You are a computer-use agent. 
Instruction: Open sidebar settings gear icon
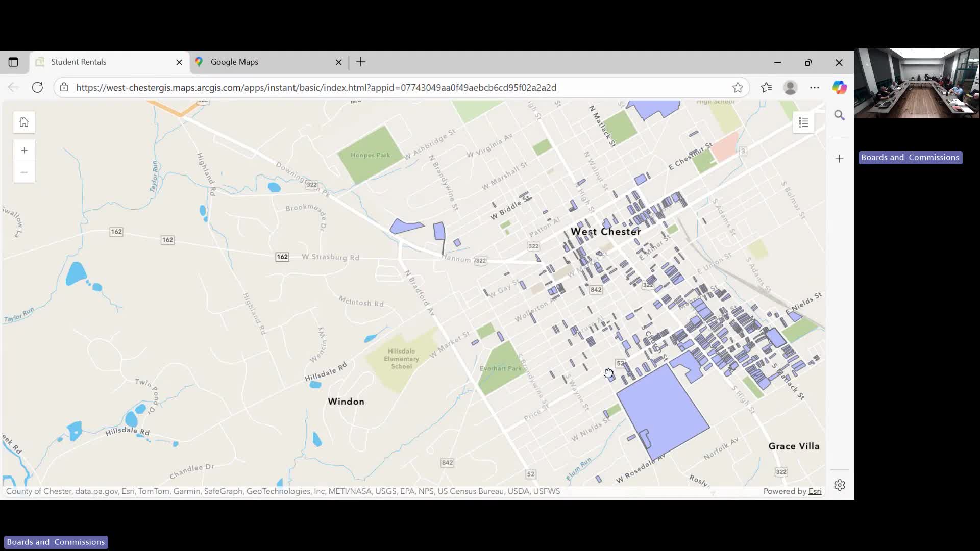click(839, 485)
